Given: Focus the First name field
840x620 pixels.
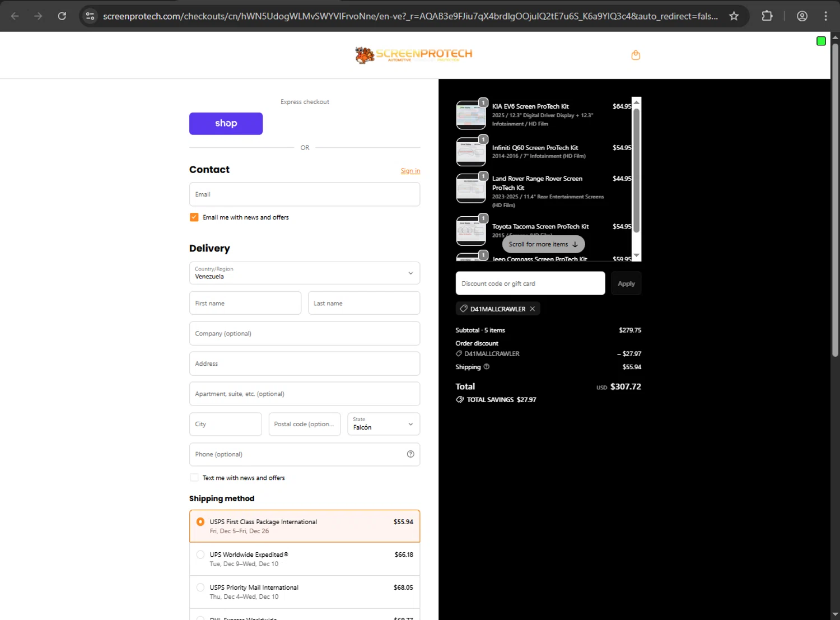Looking at the screenshot, I should [x=245, y=303].
